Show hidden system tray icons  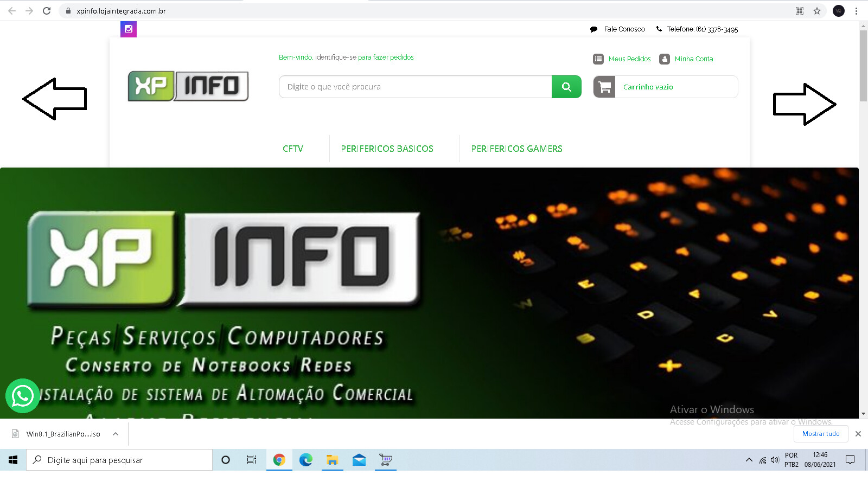[749, 460]
